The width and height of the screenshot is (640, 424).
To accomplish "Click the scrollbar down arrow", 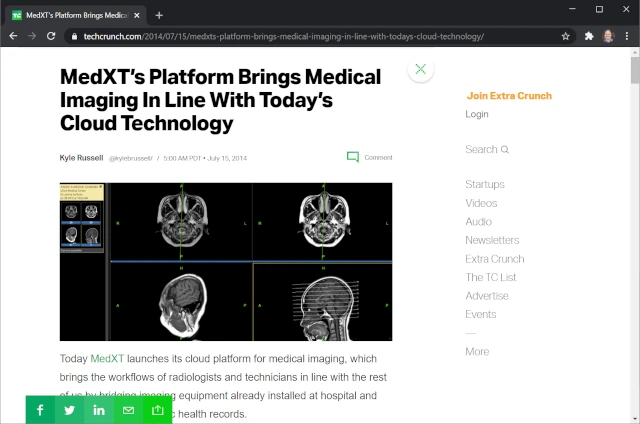I will pos(635,419).
